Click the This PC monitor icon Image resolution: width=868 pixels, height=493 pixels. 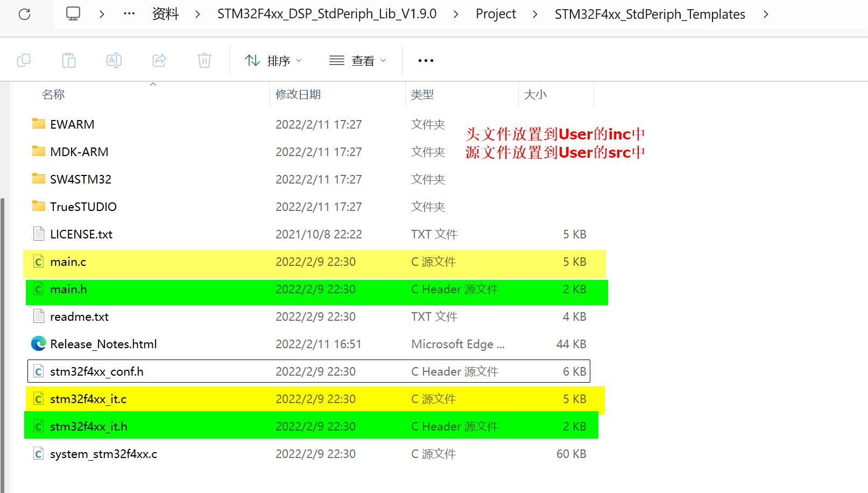point(73,14)
